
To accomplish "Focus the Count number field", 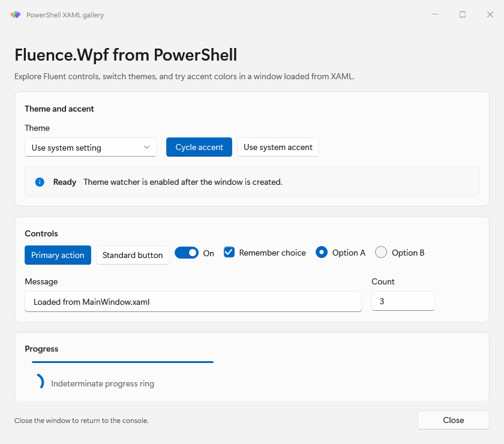I will pyautogui.click(x=403, y=301).
